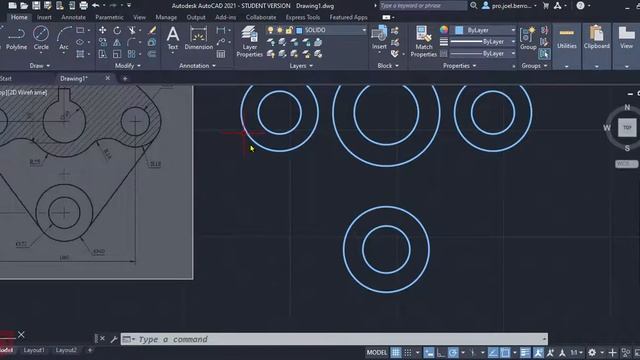Image resolution: width=640 pixels, height=360 pixels.
Task: Toggle ortho mode in status bar
Action: (x=440, y=352)
